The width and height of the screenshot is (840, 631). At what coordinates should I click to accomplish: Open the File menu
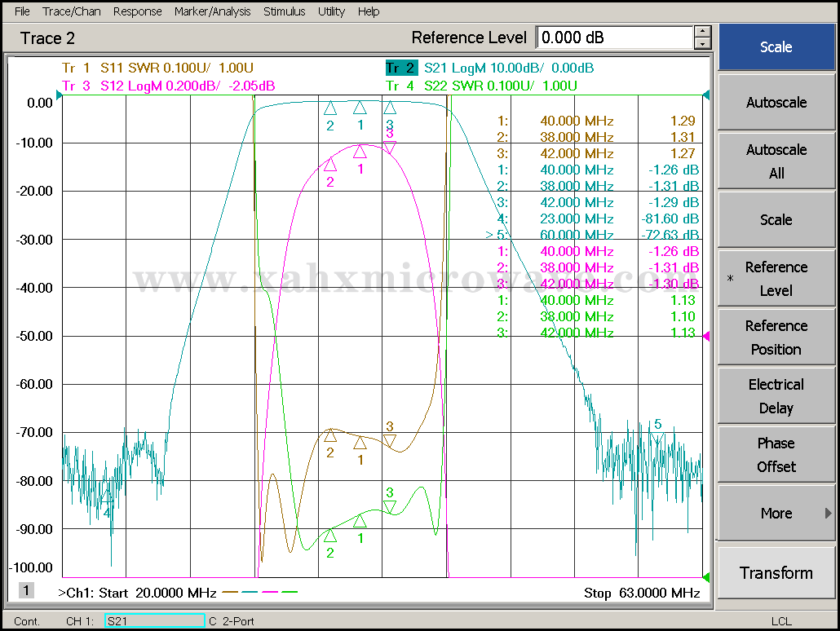[x=22, y=11]
